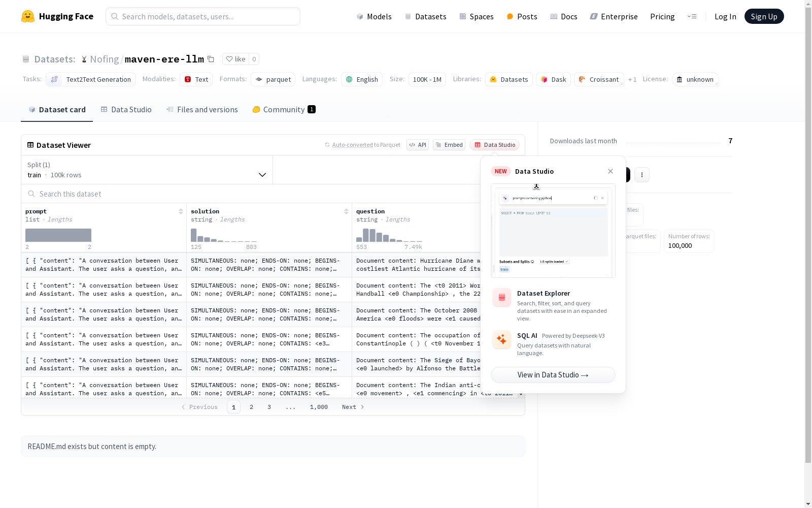812x508 pixels.
Task: Open the navigation more-options menu icon
Action: click(692, 16)
